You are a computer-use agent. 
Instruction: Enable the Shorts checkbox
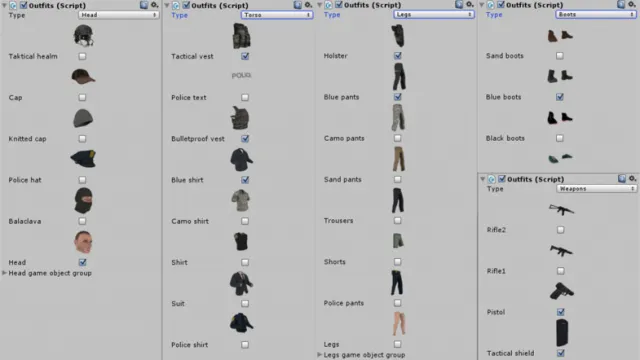398,262
